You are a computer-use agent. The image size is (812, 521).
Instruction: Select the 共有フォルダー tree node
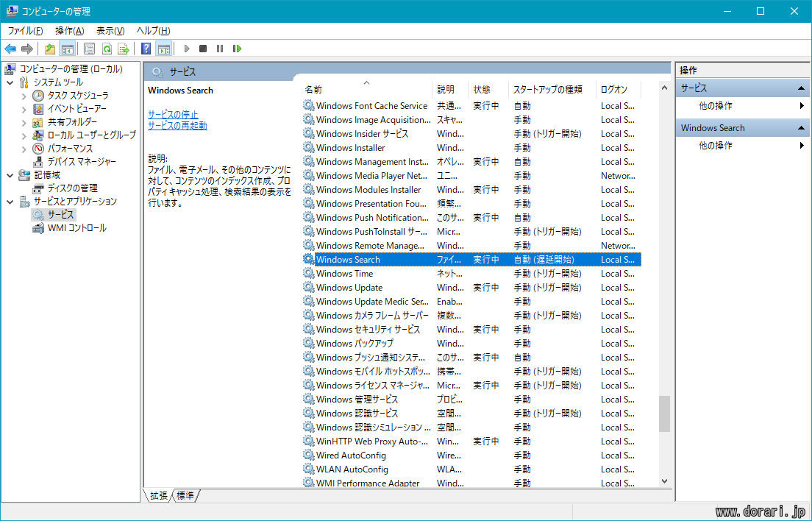[73, 122]
